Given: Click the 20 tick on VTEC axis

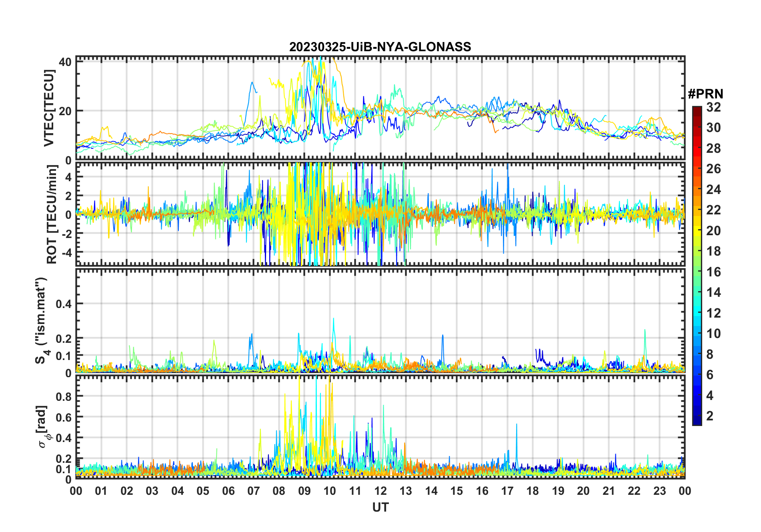Looking at the screenshot, I should [x=65, y=111].
